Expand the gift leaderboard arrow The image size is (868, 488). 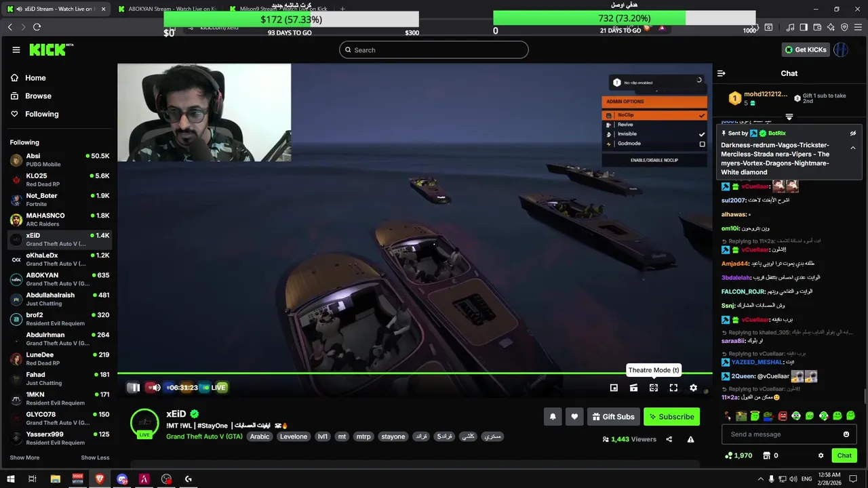point(789,117)
